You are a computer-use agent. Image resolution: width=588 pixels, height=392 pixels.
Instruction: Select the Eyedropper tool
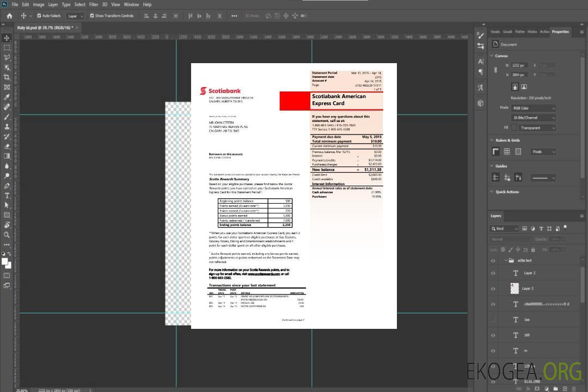[7, 97]
